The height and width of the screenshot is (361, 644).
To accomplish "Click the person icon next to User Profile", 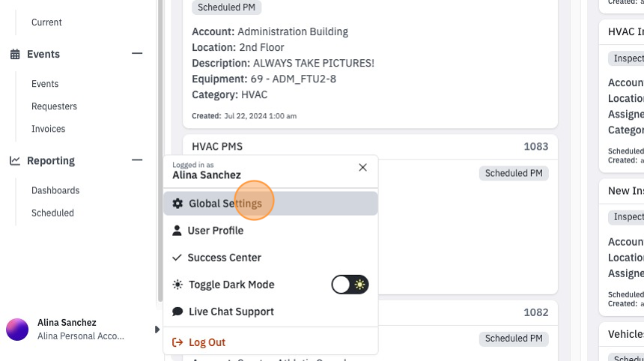I will point(177,231).
